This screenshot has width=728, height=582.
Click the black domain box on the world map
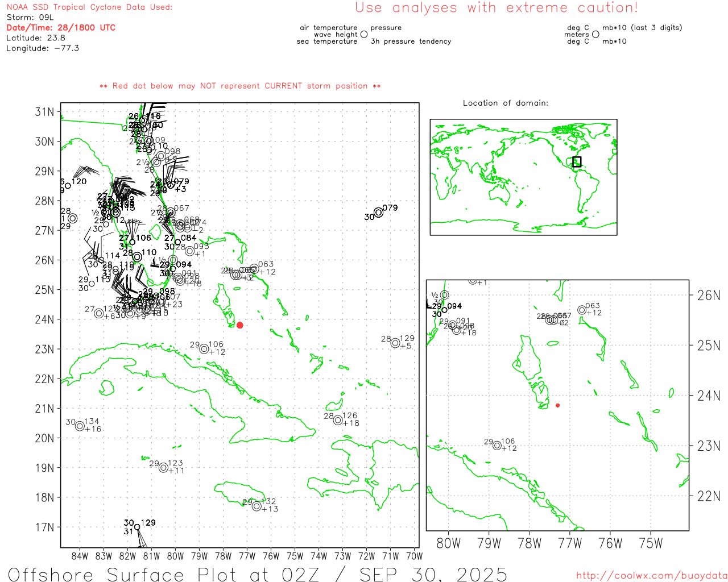577,161
